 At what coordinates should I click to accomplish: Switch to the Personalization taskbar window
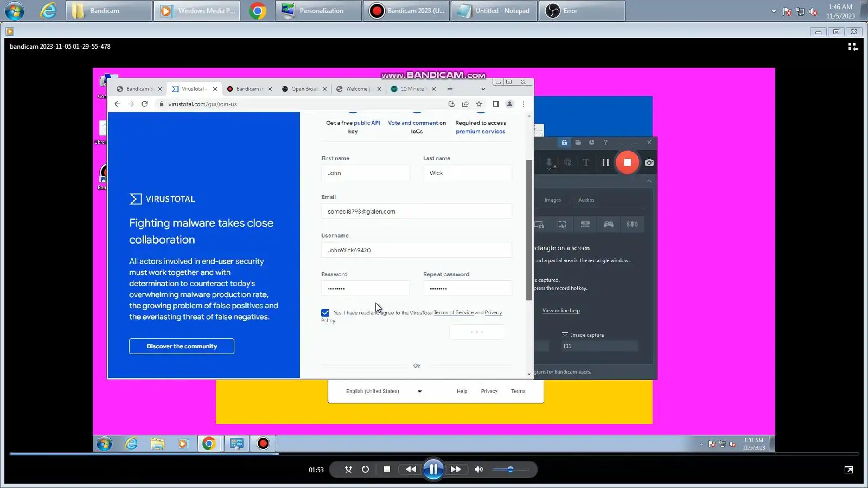[x=318, y=11]
